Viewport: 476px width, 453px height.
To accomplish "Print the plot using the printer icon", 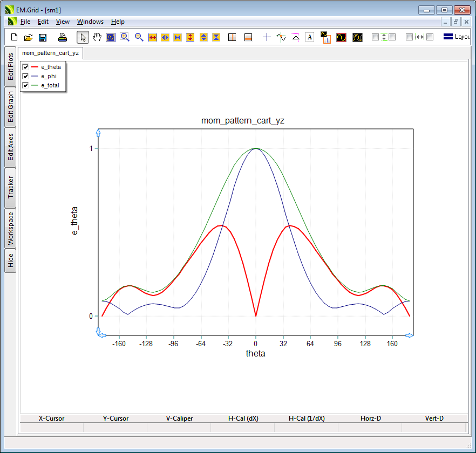I will click(63, 37).
